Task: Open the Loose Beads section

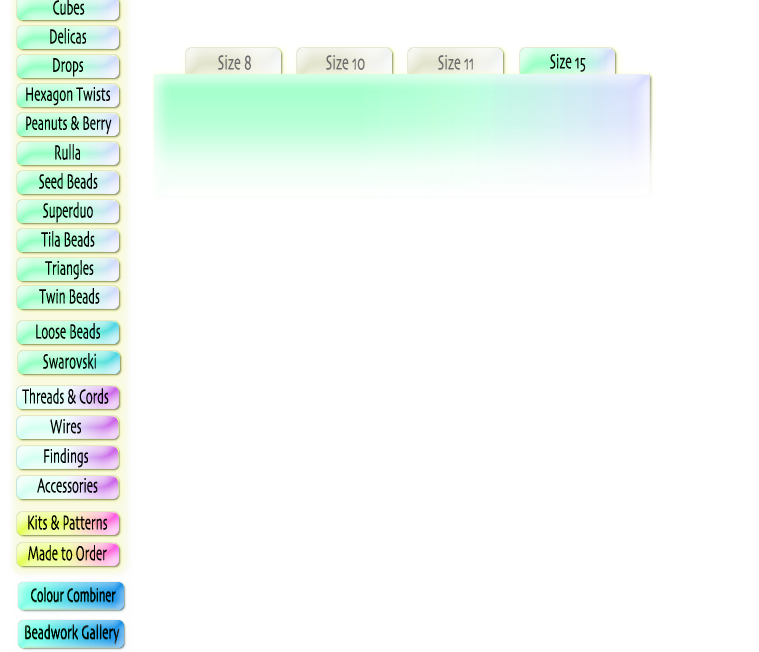Action: (x=68, y=333)
